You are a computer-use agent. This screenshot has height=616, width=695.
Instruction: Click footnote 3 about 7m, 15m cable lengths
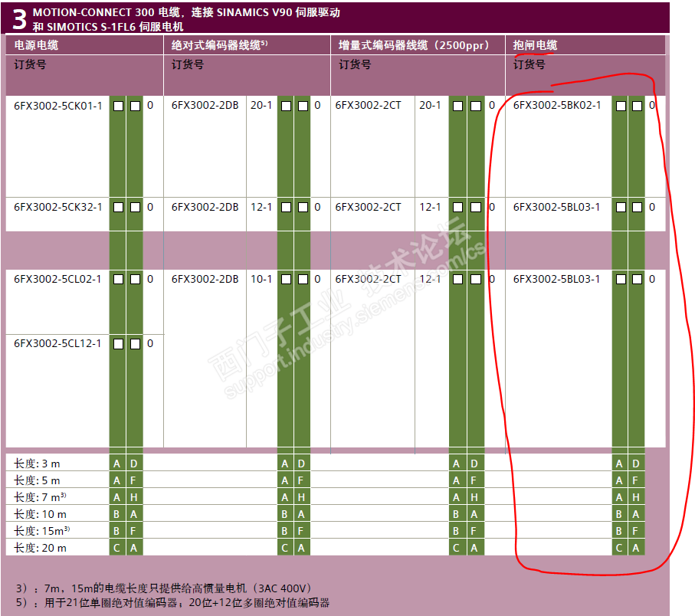163,588
